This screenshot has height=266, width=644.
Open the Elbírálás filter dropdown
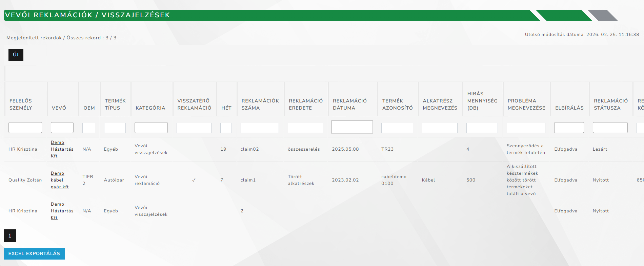click(569, 128)
